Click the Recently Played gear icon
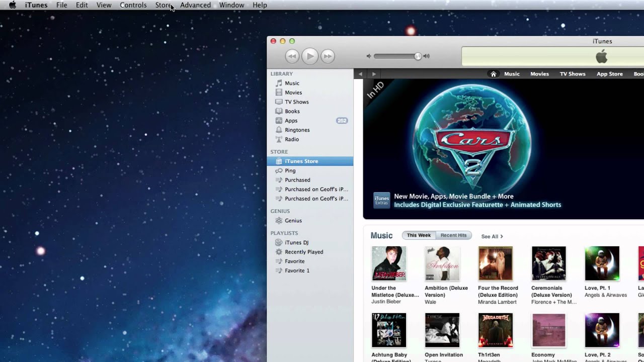The image size is (644, 362). (279, 252)
